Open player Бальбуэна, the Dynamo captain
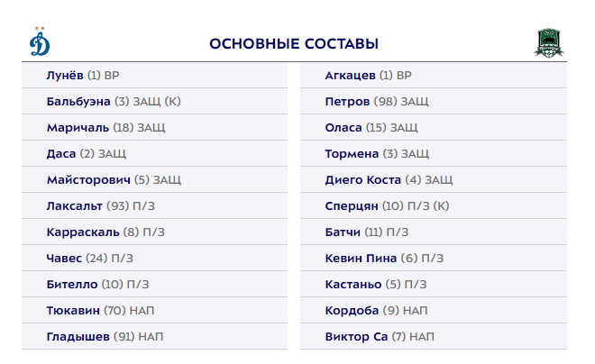Viewport: 595px width, 364px height. 78,102
